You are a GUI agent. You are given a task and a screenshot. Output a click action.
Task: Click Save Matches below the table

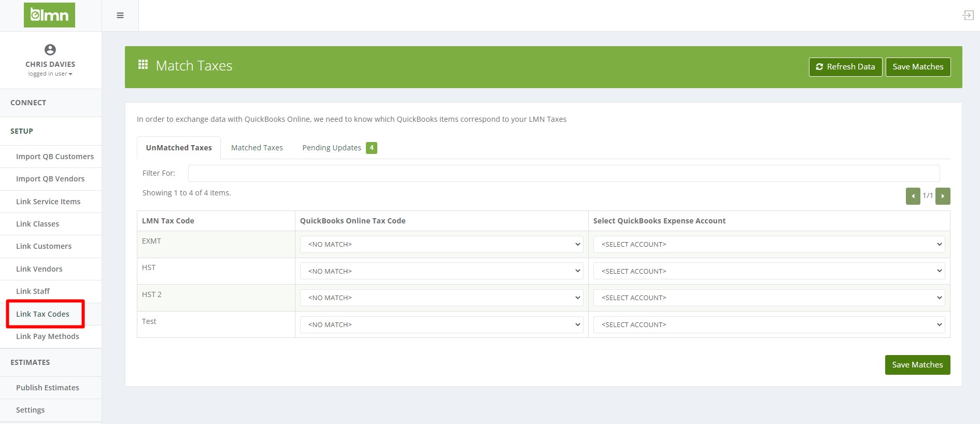tap(917, 365)
